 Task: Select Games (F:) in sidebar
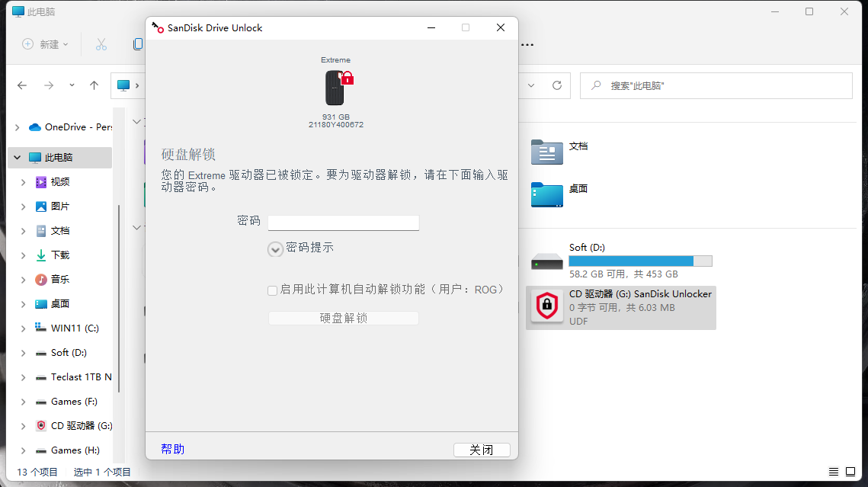point(66,401)
